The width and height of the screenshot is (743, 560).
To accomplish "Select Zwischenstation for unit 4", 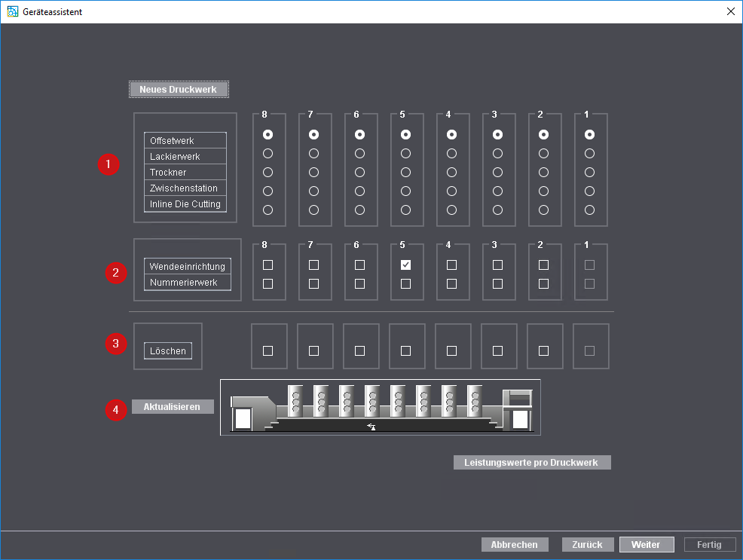I will pos(451,191).
